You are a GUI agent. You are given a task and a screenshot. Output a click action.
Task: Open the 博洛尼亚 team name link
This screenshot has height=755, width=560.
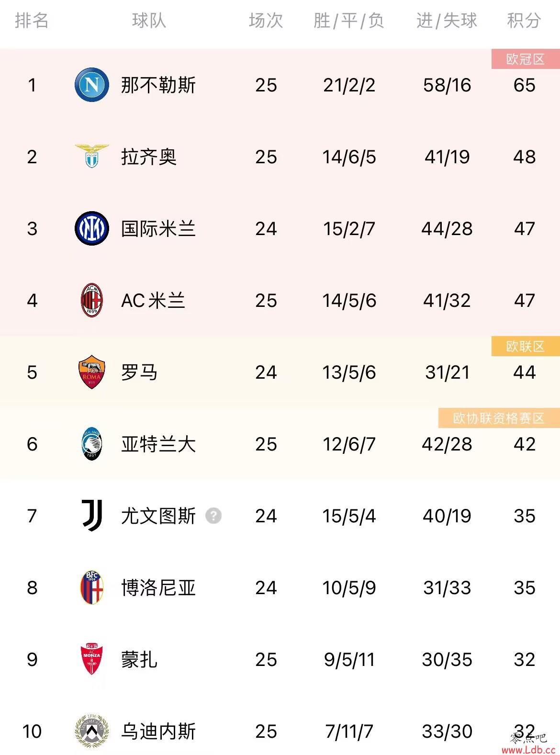click(158, 588)
